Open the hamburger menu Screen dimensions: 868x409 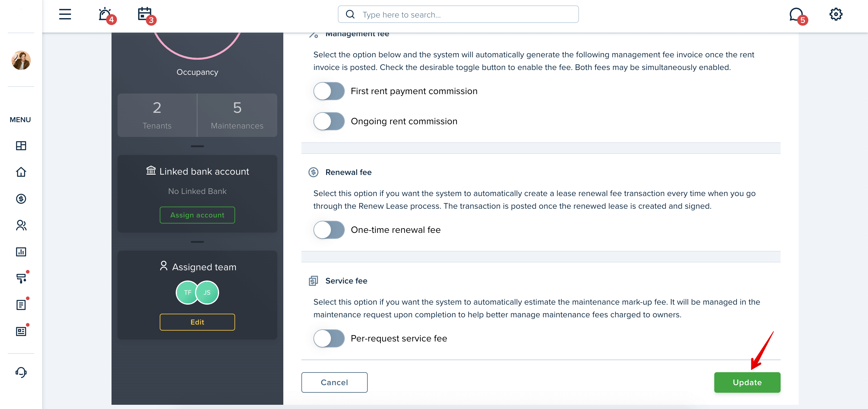(65, 14)
